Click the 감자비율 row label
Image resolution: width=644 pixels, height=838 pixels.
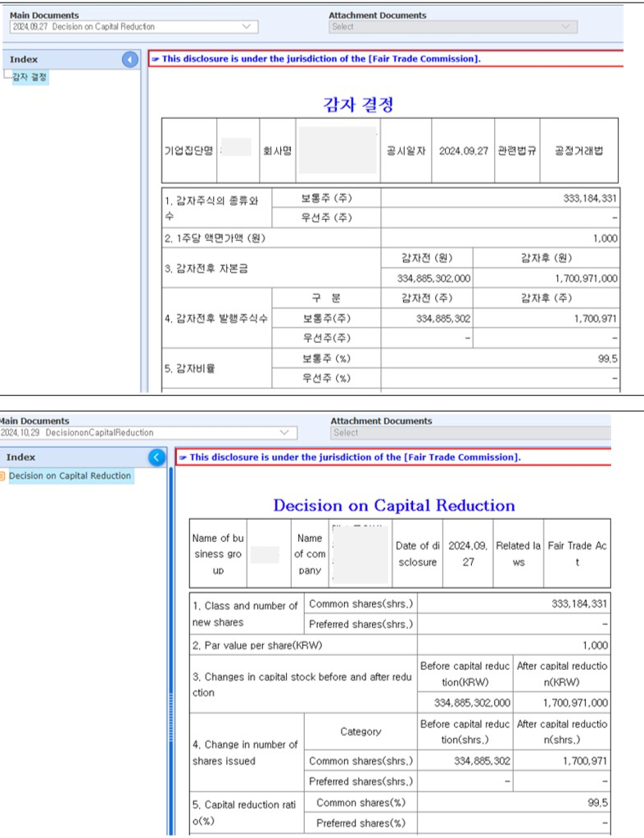point(189,369)
